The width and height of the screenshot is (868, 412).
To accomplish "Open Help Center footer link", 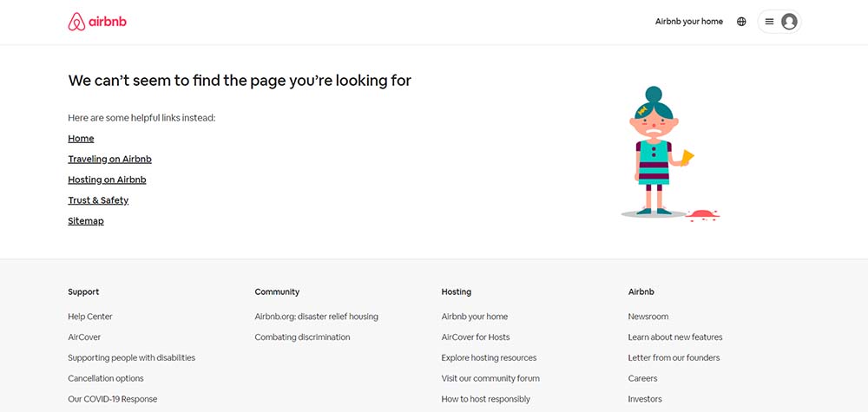I will pyautogui.click(x=90, y=317).
